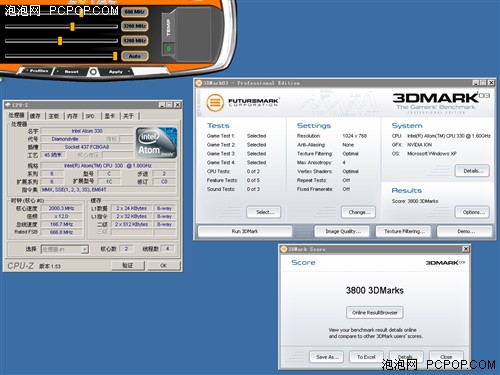Click the Intel Atom 330 name field

click(87, 131)
